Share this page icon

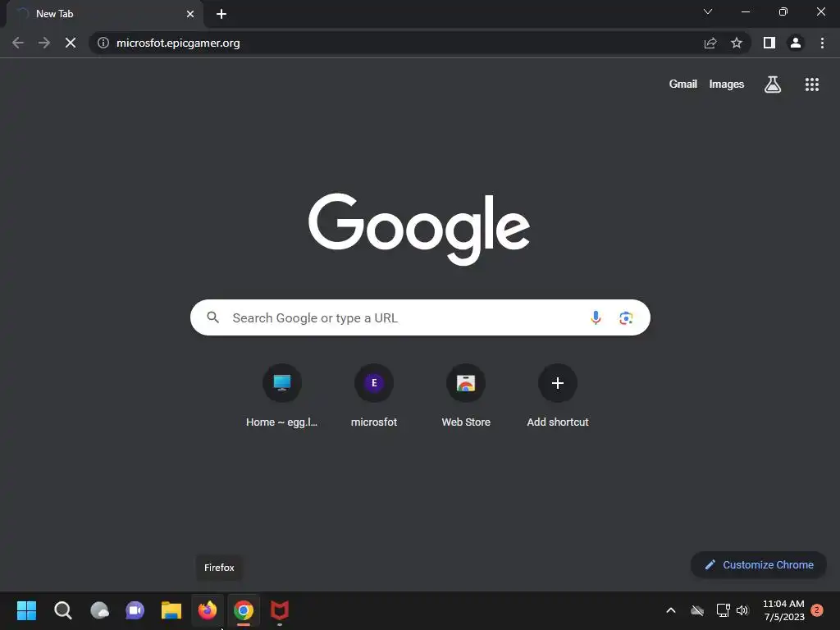(x=710, y=43)
